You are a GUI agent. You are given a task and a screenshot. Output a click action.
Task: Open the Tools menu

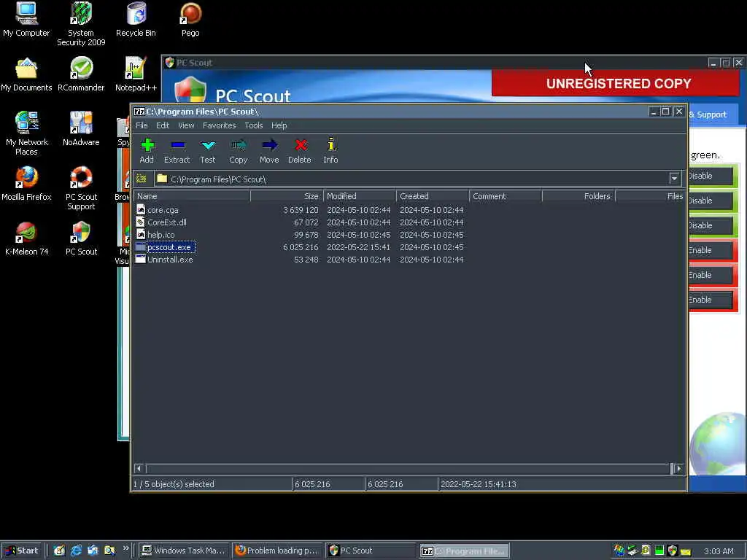(x=254, y=125)
